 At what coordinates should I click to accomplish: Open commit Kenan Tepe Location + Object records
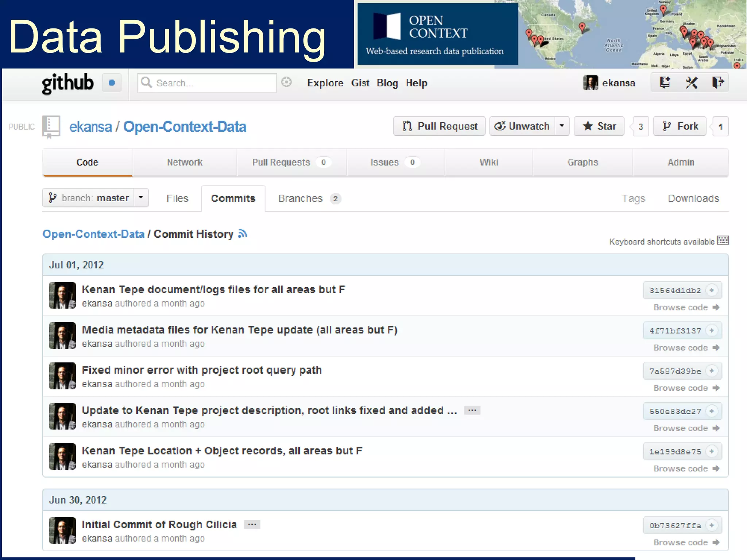pos(222,451)
